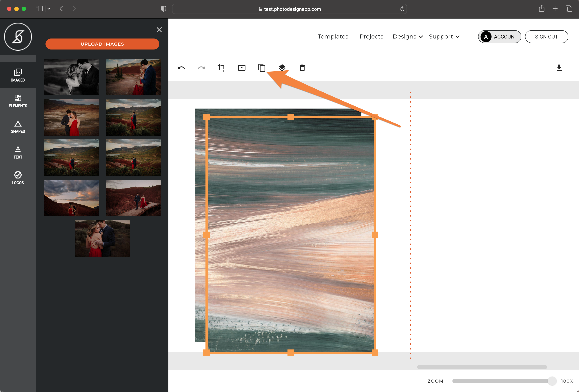Click the Download arrow icon
The height and width of the screenshot is (392, 579).
[559, 68]
